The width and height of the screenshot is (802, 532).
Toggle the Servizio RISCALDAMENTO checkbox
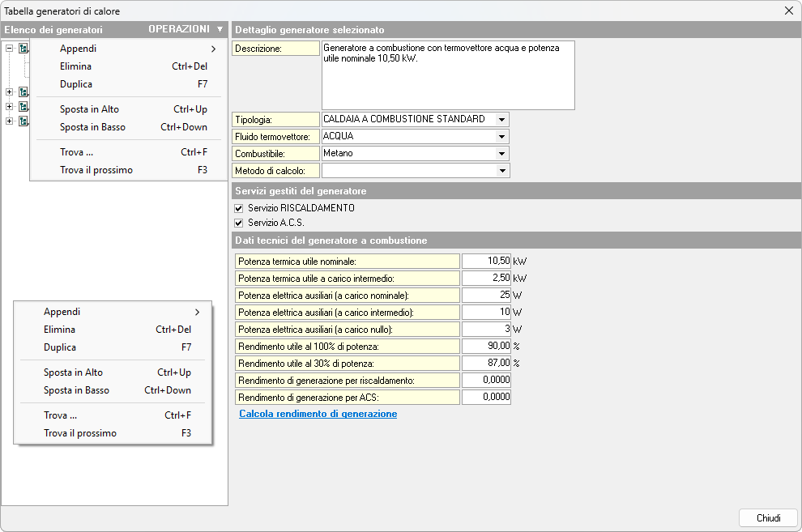click(239, 208)
